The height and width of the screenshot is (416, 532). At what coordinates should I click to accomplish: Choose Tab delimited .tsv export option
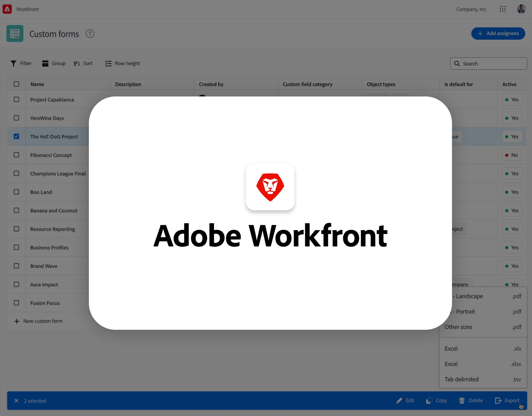pyautogui.click(x=483, y=380)
